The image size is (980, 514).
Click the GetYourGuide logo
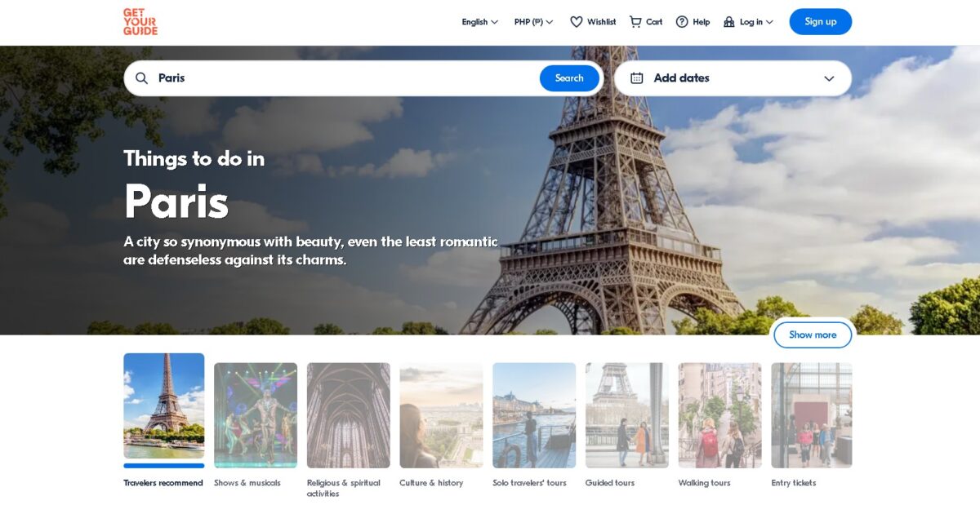[140, 22]
